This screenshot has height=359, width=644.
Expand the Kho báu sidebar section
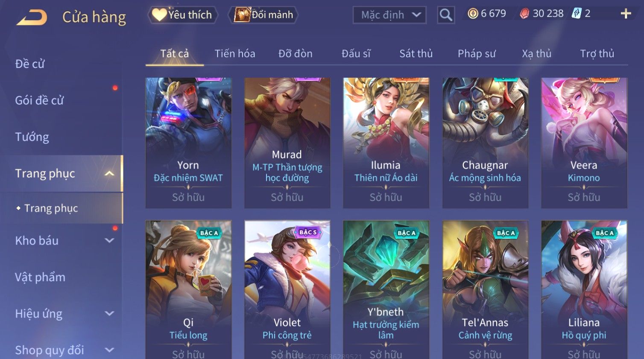tap(109, 240)
